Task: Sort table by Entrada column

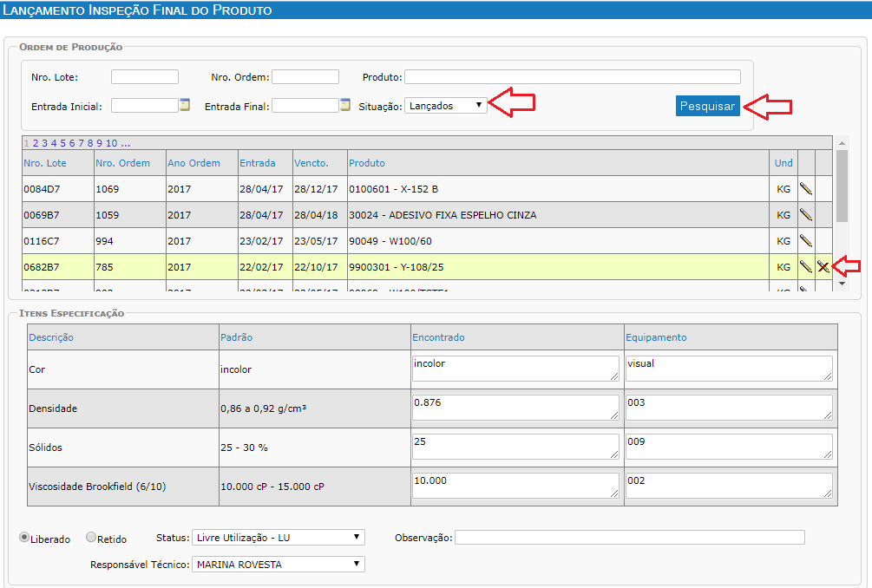Action: click(258, 163)
